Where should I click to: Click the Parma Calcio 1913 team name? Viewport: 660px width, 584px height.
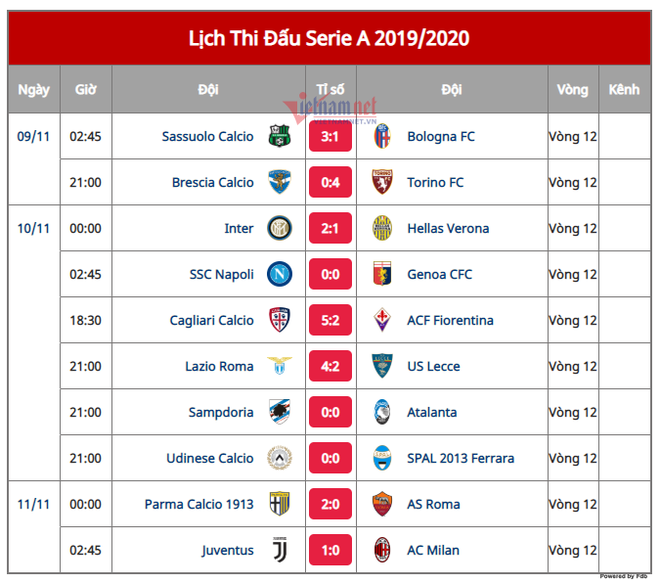point(199,505)
